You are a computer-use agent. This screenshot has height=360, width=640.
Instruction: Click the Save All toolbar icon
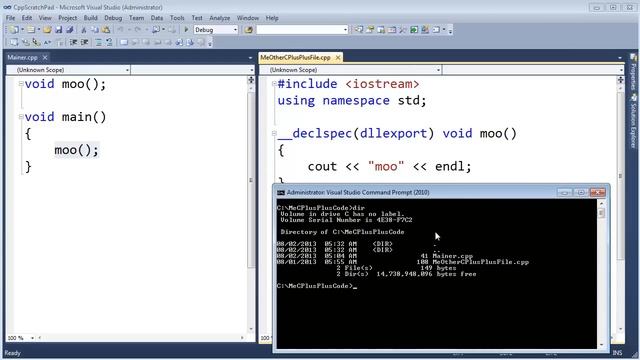pos(70,30)
